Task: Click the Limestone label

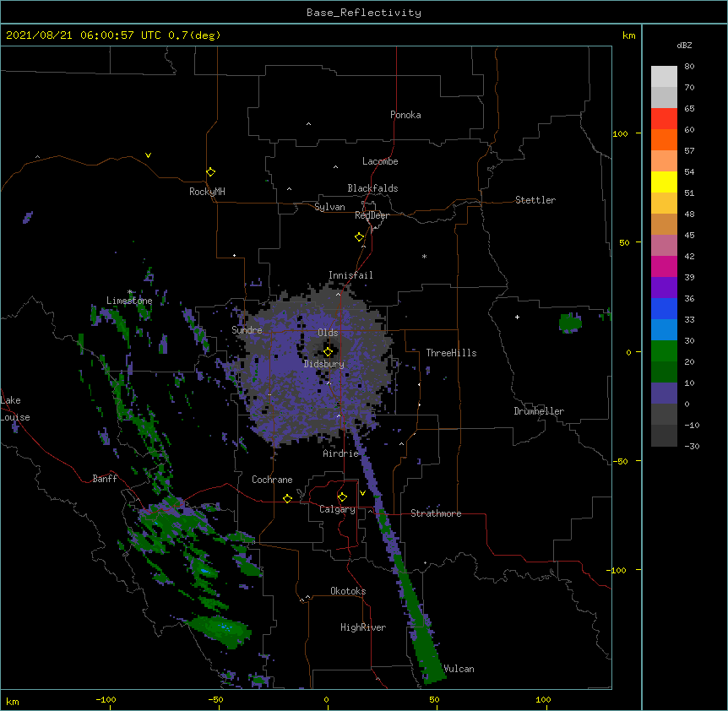Action: tap(129, 301)
